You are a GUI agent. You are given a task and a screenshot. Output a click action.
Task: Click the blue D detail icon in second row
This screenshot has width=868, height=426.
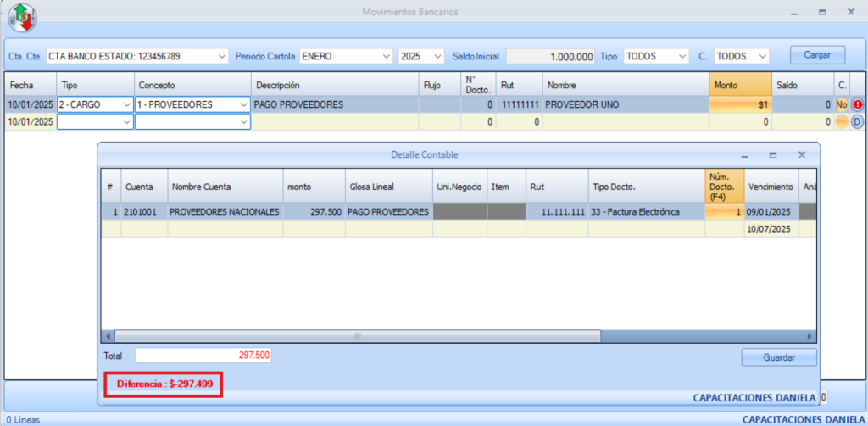point(857,121)
